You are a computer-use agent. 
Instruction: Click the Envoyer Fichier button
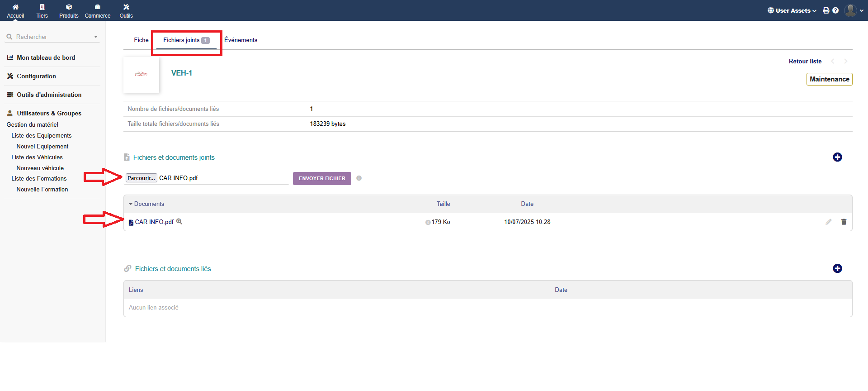[x=322, y=178]
